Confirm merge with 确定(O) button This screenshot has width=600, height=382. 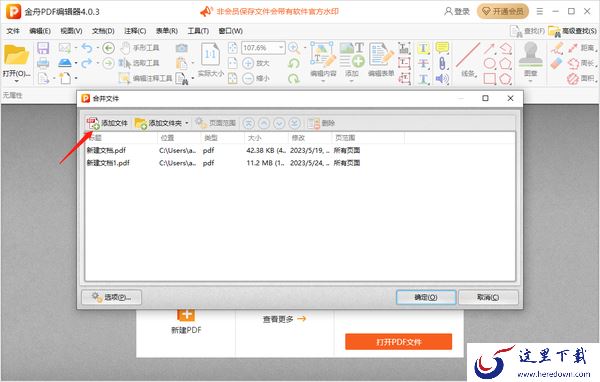[x=426, y=297]
